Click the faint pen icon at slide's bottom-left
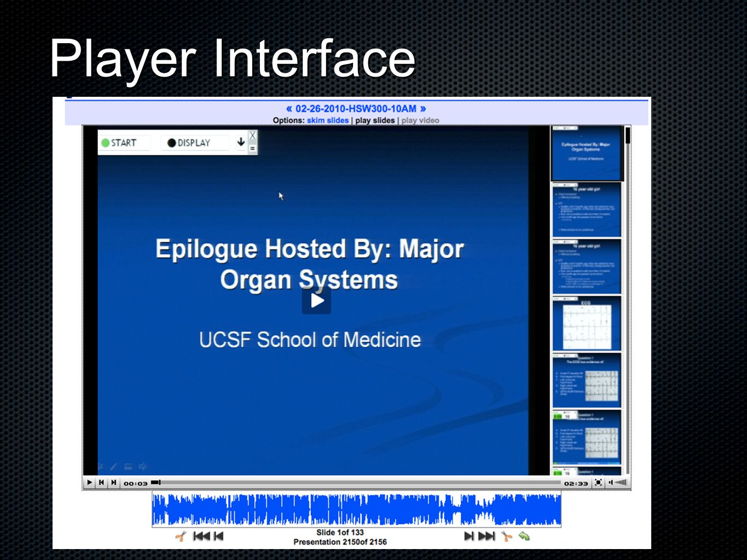 pos(114,466)
